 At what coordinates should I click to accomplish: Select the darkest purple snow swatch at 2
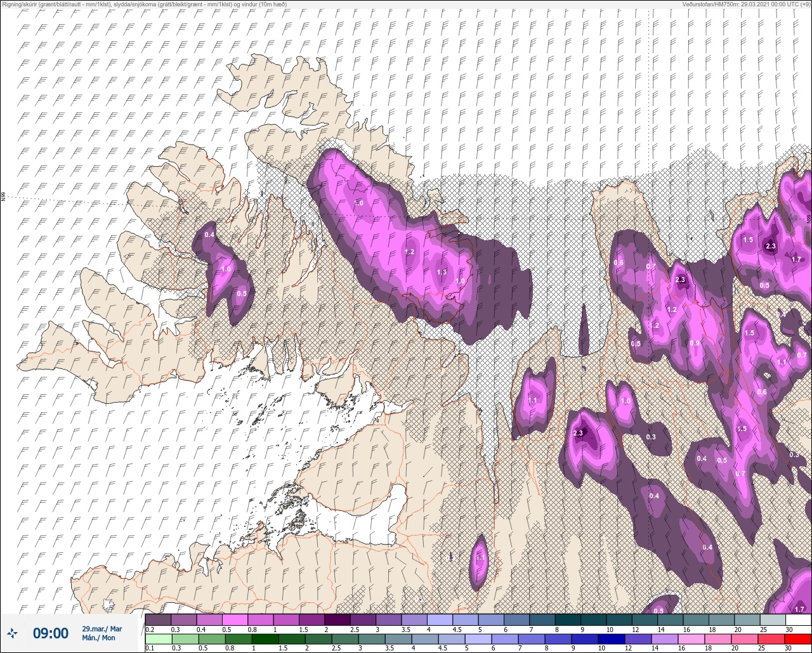337,619
